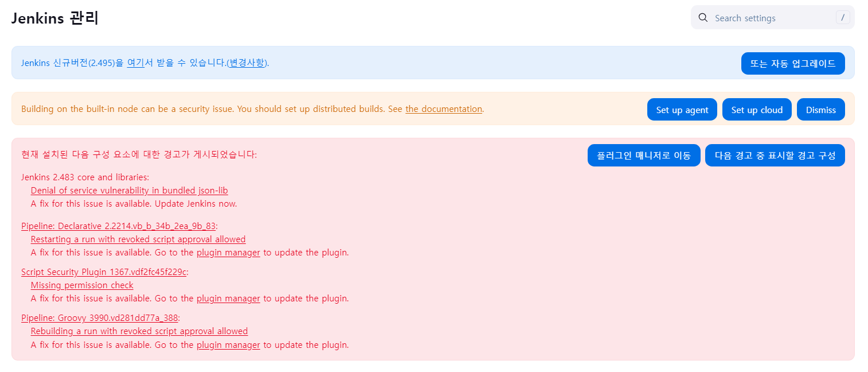The height and width of the screenshot is (372, 868).
Task: Open the documentation link in orange banner
Action: (x=444, y=108)
